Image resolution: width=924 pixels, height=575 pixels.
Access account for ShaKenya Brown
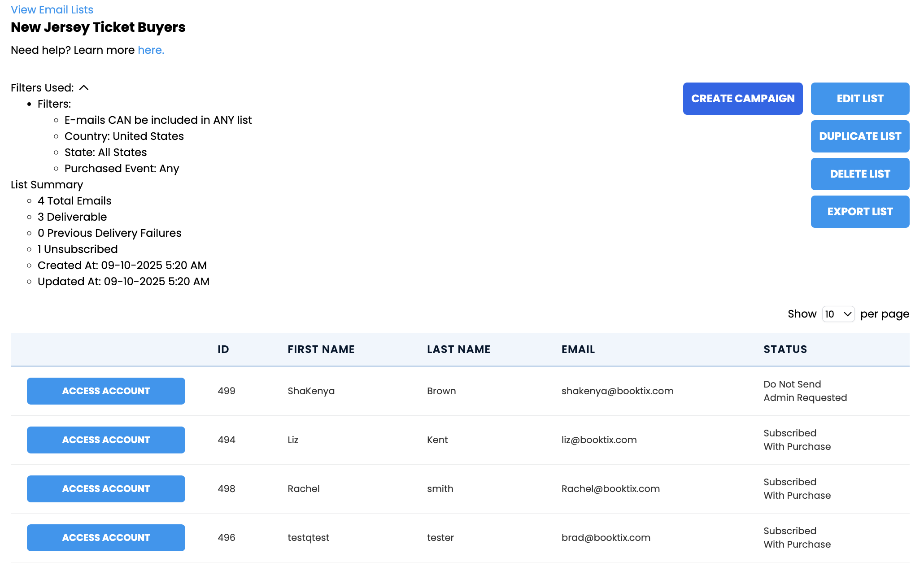click(x=106, y=391)
